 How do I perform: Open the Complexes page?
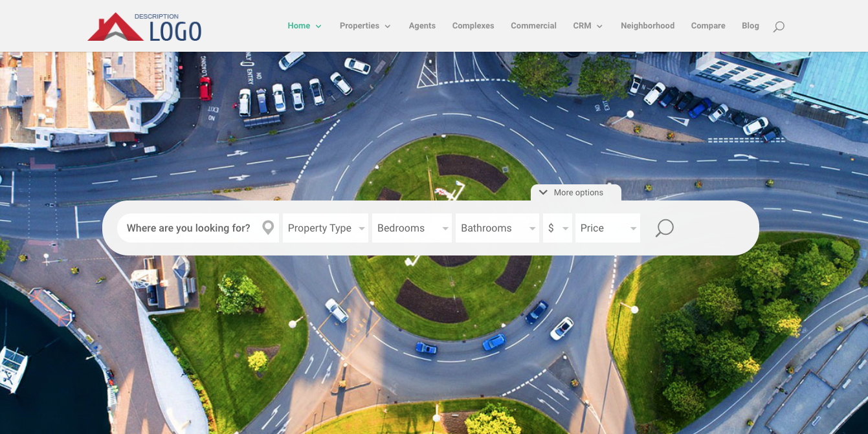(x=473, y=26)
